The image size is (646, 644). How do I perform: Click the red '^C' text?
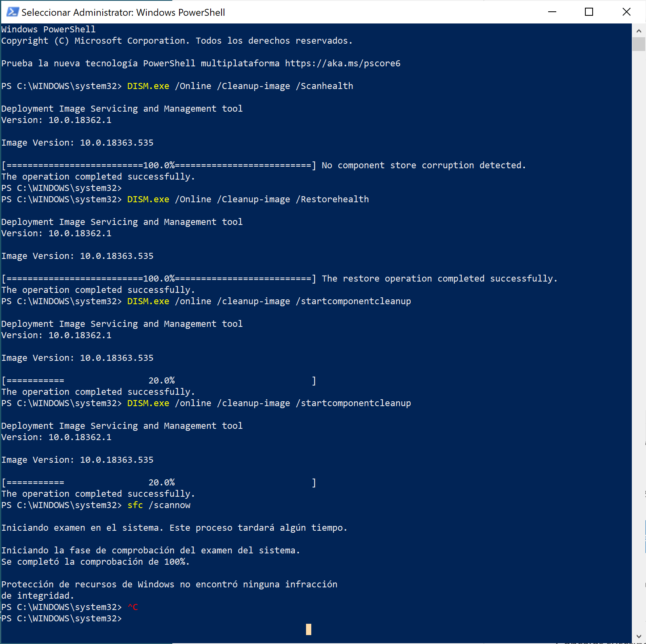pos(133,607)
